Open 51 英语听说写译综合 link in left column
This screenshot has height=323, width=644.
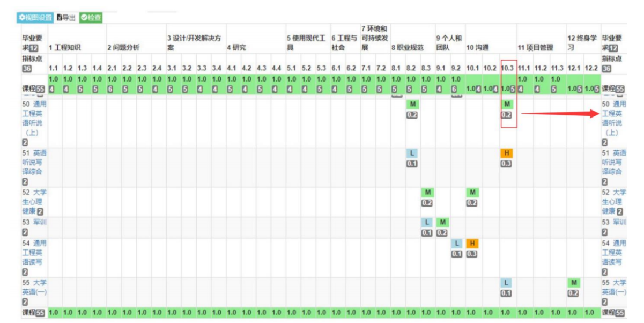35,162
